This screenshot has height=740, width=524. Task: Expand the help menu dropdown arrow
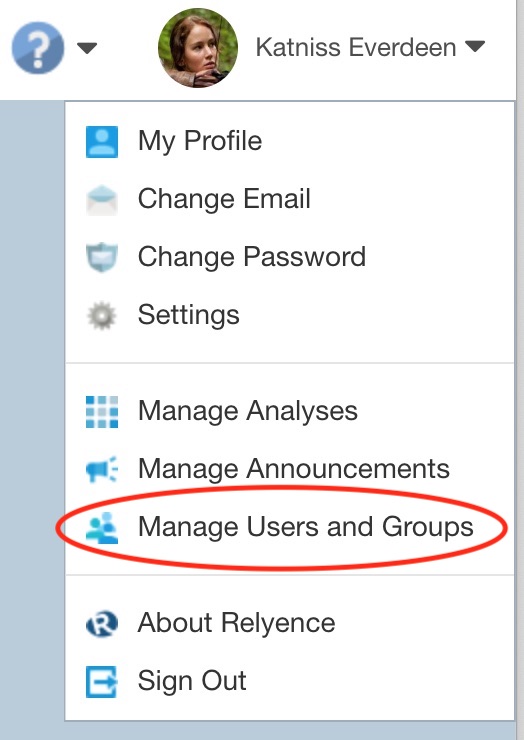click(87, 48)
